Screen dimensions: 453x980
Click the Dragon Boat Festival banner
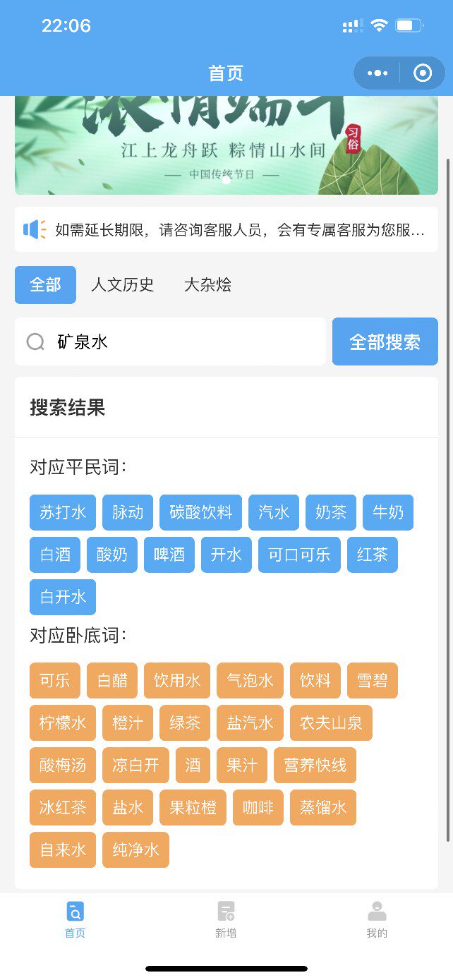coord(226,145)
